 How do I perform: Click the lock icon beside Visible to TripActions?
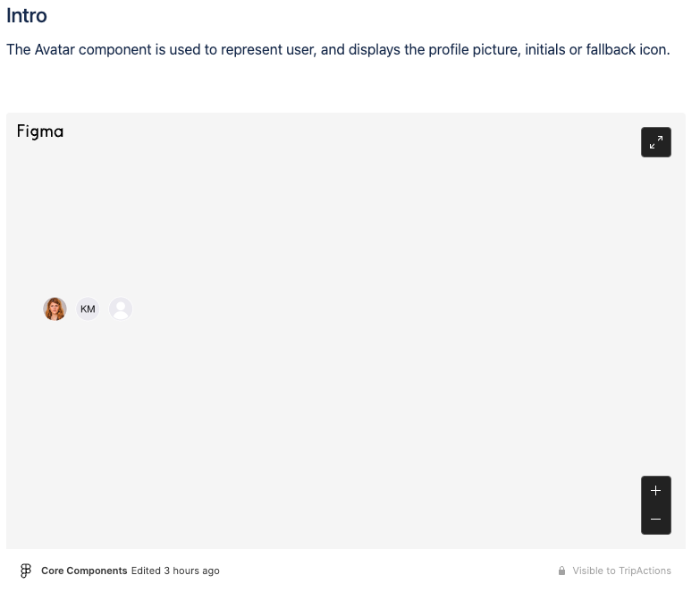[561, 571]
